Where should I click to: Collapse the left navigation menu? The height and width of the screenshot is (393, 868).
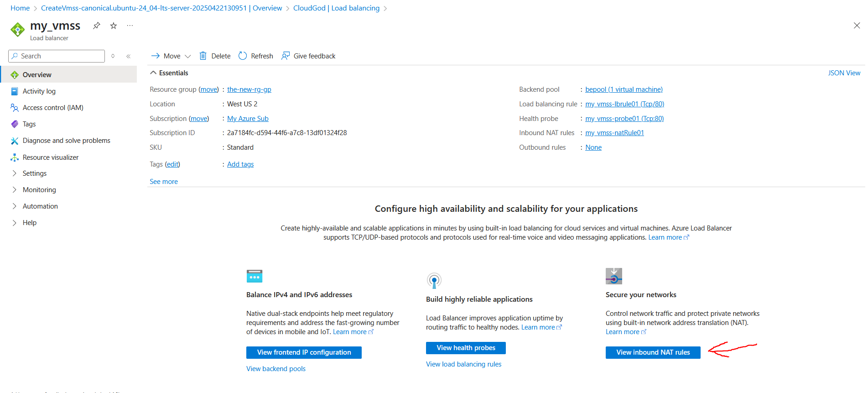(129, 56)
